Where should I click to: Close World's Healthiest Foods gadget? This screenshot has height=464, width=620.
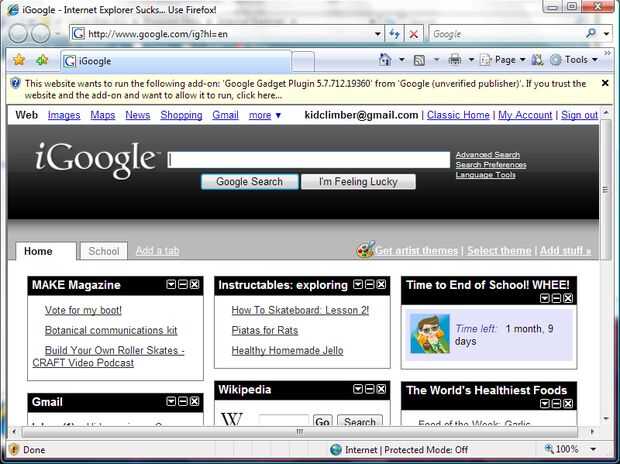point(568,403)
